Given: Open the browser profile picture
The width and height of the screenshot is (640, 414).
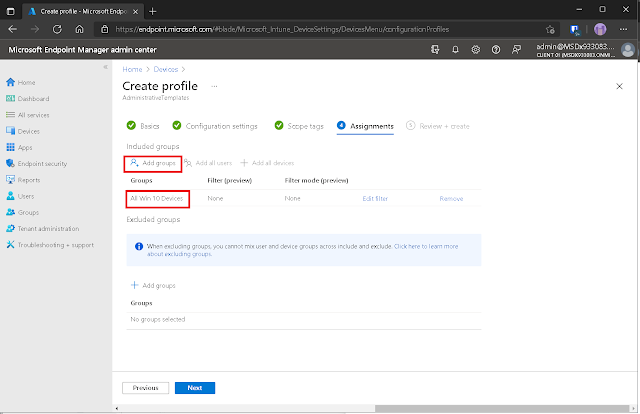Looking at the screenshot, I should (x=600, y=29).
